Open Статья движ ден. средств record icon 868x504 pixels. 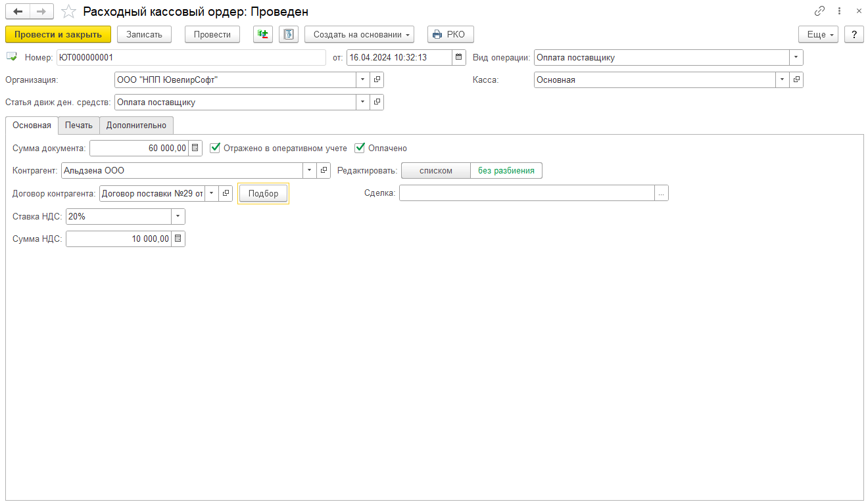point(377,102)
